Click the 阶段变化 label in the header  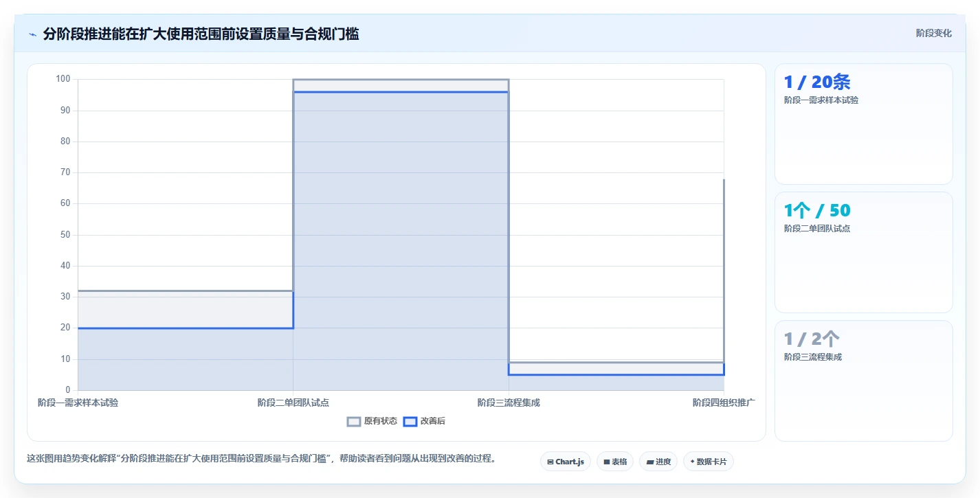tap(934, 33)
